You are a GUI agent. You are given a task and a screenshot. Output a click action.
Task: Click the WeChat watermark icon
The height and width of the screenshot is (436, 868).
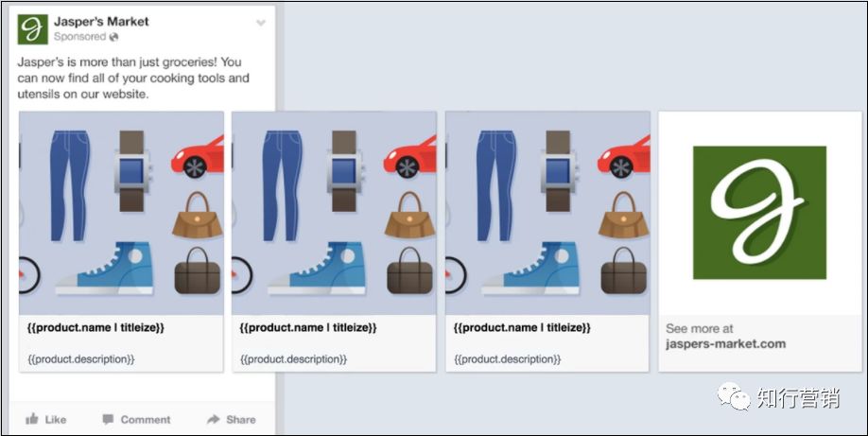(735, 396)
